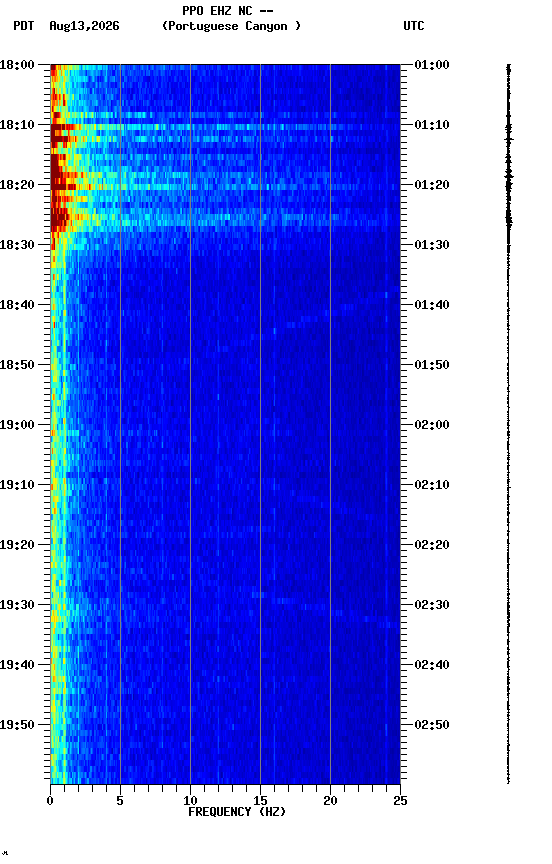This screenshot has height=864, width=552.
Task: Click the '19:50' PDT time label
Action: [x=17, y=726]
